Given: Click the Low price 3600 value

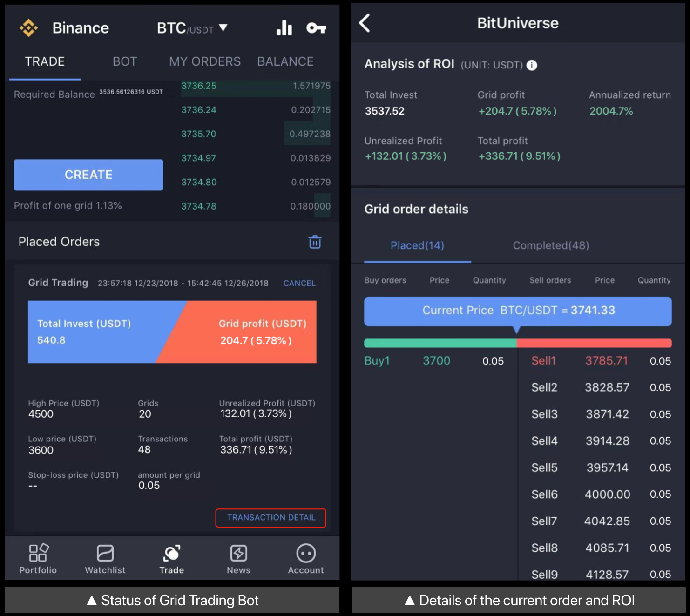Looking at the screenshot, I should coord(41,450).
